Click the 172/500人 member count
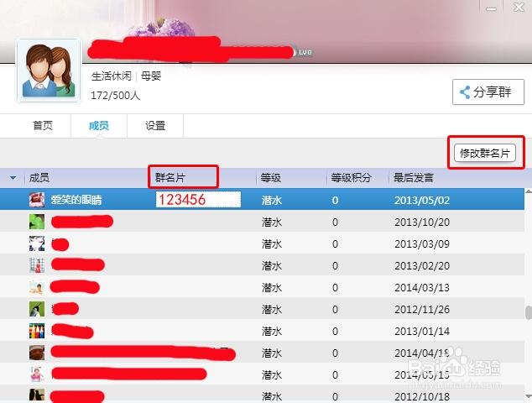Image resolution: width=532 pixels, height=403 pixels. pyautogui.click(x=115, y=96)
